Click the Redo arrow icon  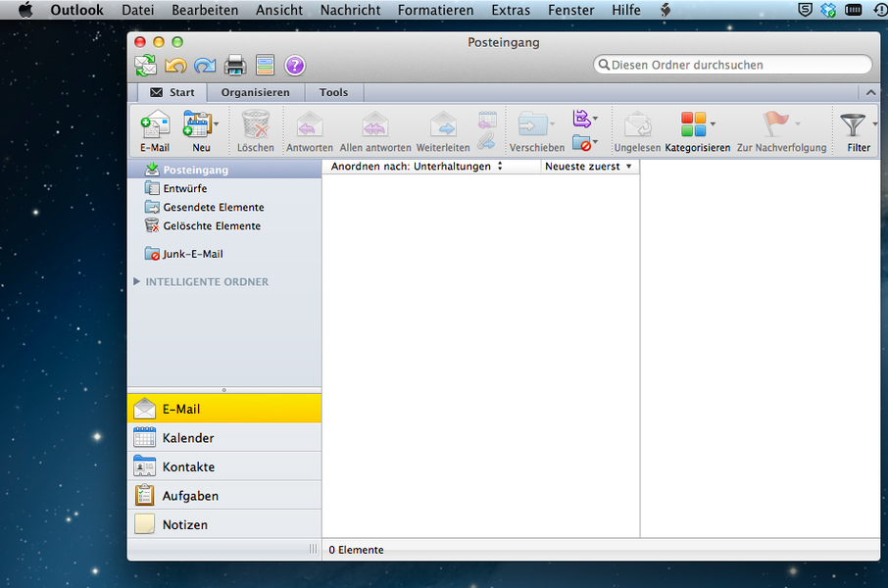[205, 66]
